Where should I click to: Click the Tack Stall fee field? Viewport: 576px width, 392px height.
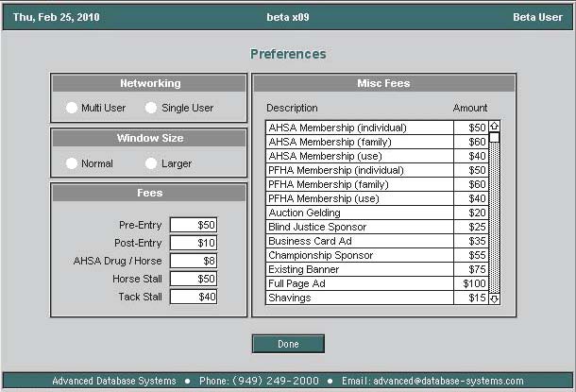(194, 297)
